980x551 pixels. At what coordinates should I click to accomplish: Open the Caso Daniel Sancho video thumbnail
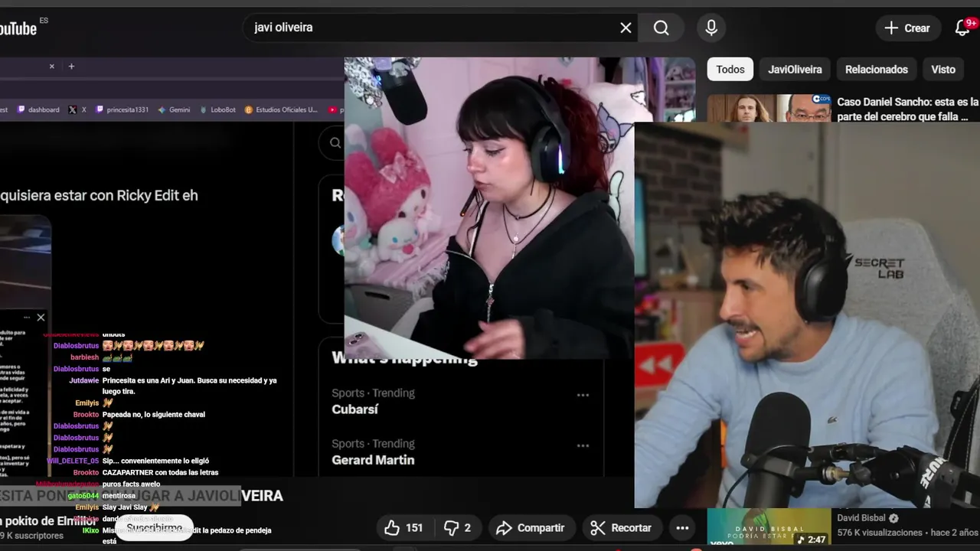point(769,108)
